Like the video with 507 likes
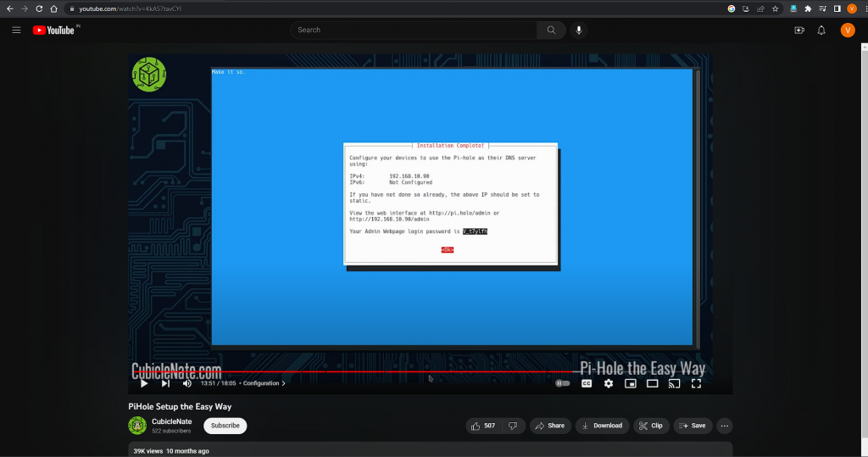The height and width of the screenshot is (457, 868). [x=483, y=426]
